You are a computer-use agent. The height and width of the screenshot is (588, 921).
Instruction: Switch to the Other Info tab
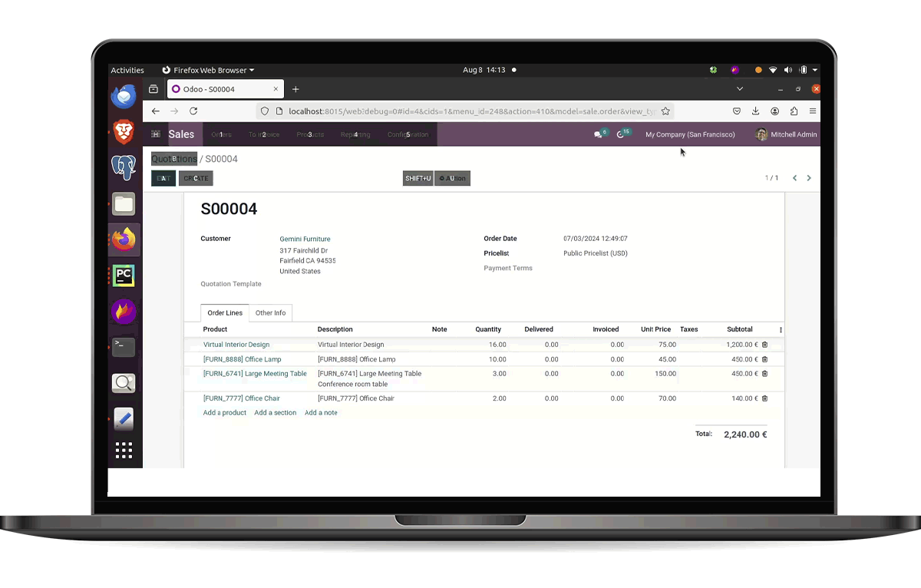[270, 313]
